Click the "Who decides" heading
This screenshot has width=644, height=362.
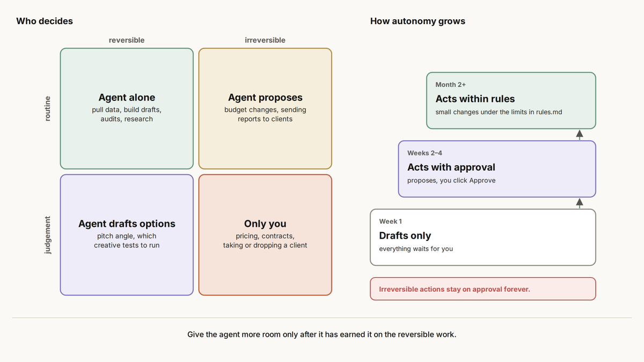(x=45, y=21)
